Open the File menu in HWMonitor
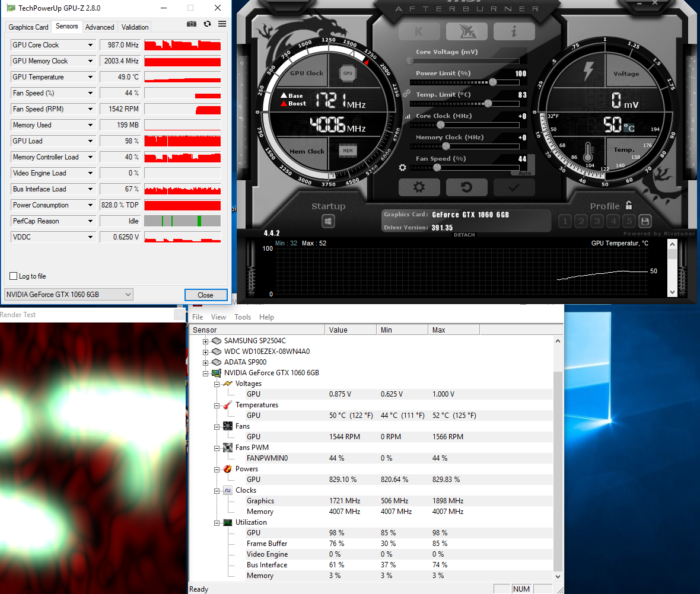Image resolution: width=700 pixels, height=594 pixels. click(198, 317)
